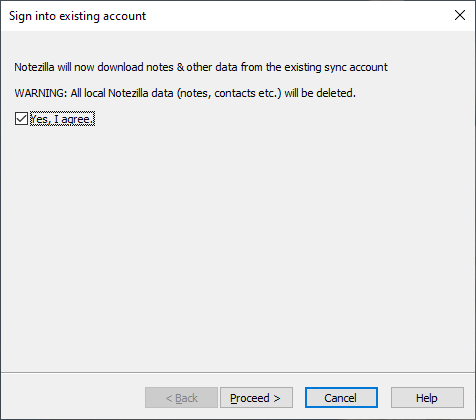Click the Proceed > button
Viewport: 476px width, 420px height.
256,398
